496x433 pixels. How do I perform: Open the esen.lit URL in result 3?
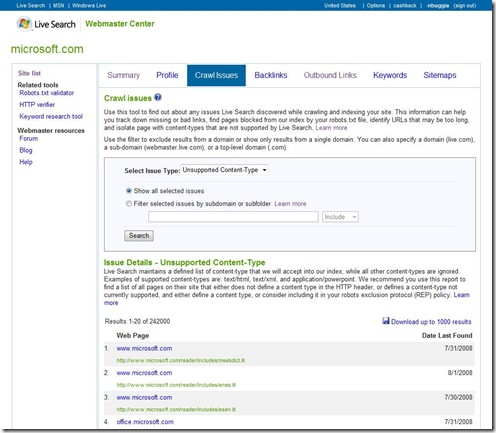[176, 409]
